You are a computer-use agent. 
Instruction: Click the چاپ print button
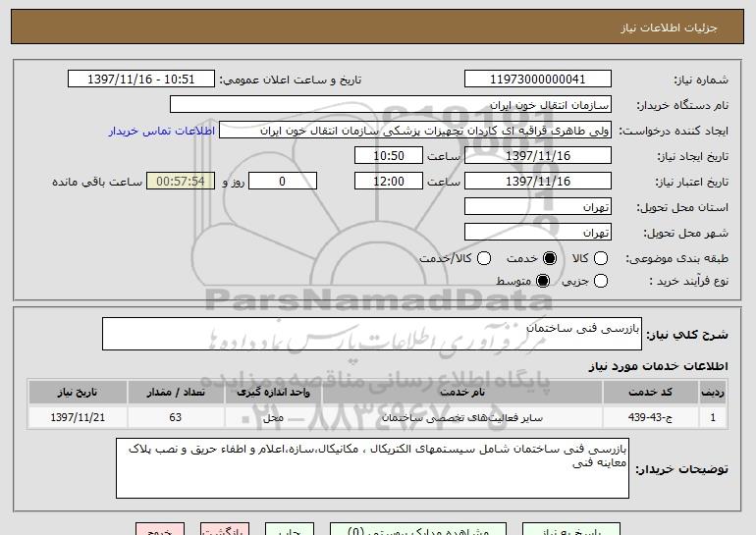290,529
